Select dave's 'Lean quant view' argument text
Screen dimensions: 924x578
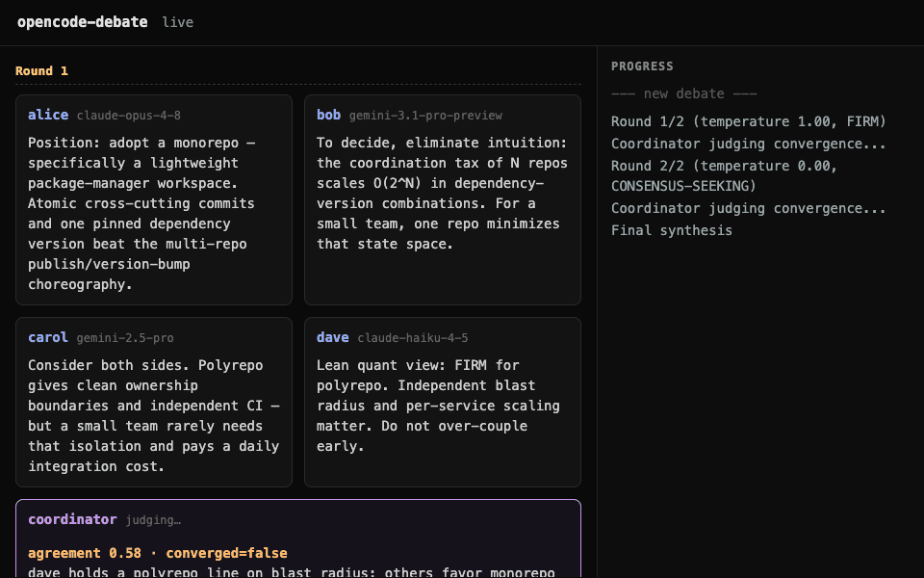point(438,406)
